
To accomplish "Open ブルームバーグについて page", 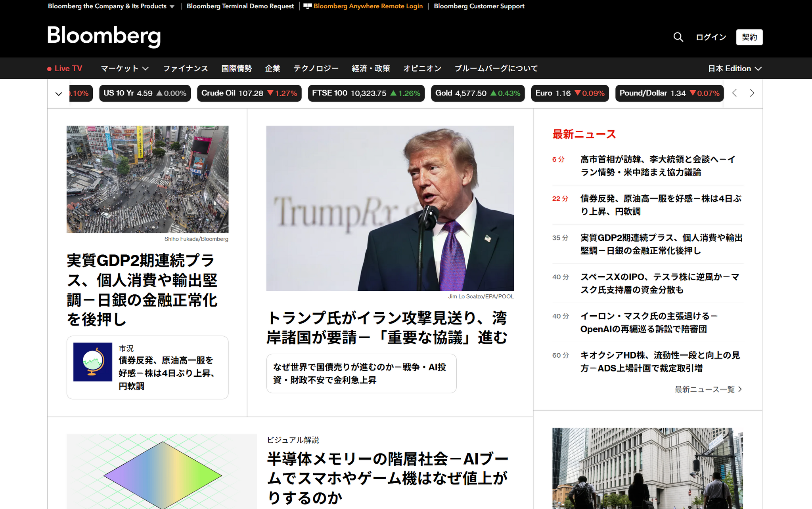I will (x=496, y=69).
